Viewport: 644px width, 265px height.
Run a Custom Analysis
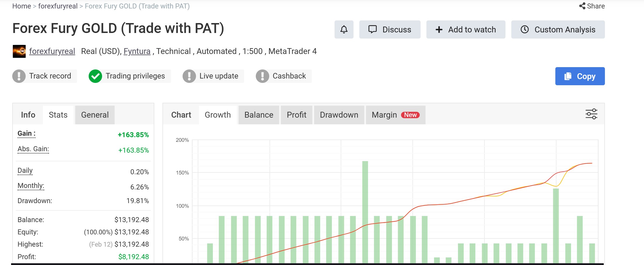(558, 29)
